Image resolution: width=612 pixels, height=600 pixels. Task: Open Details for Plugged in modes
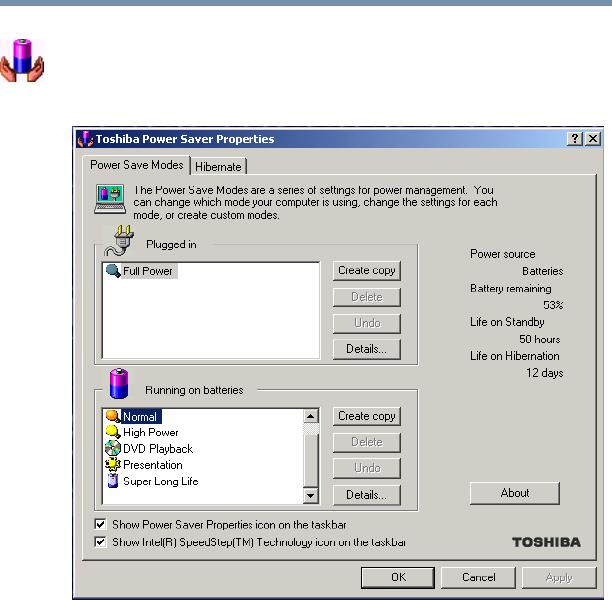367,349
